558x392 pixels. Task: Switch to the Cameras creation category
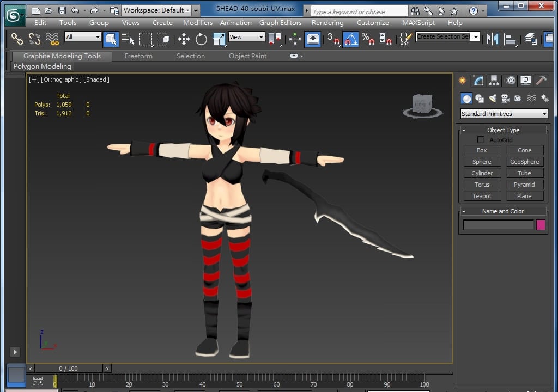(x=505, y=99)
